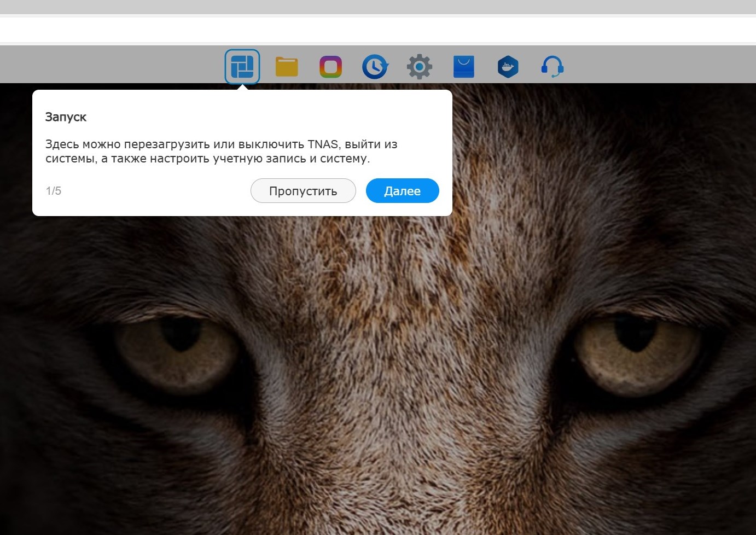The width and height of the screenshot is (756, 535).
Task: Click the tooltip description about TNAS
Action: pyautogui.click(x=222, y=152)
